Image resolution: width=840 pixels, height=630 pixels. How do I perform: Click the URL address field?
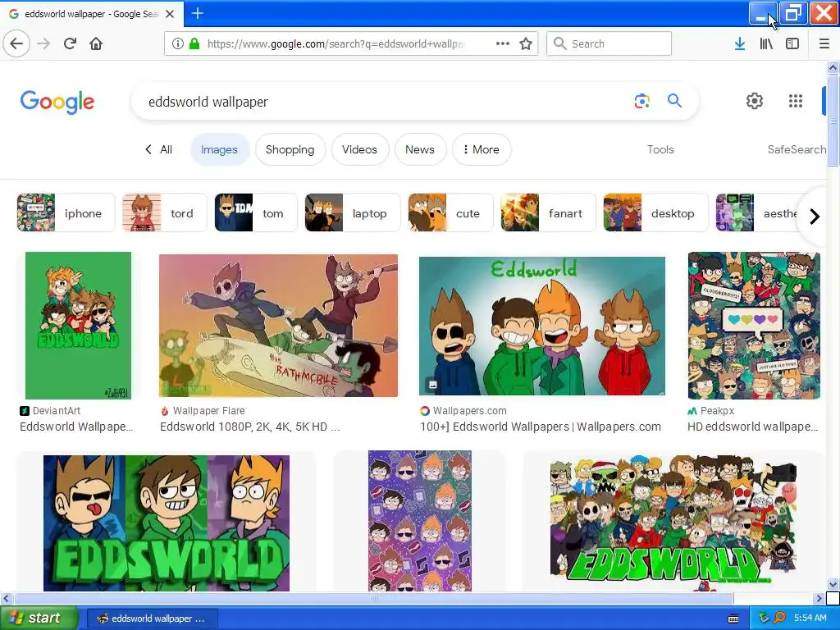pos(335,43)
